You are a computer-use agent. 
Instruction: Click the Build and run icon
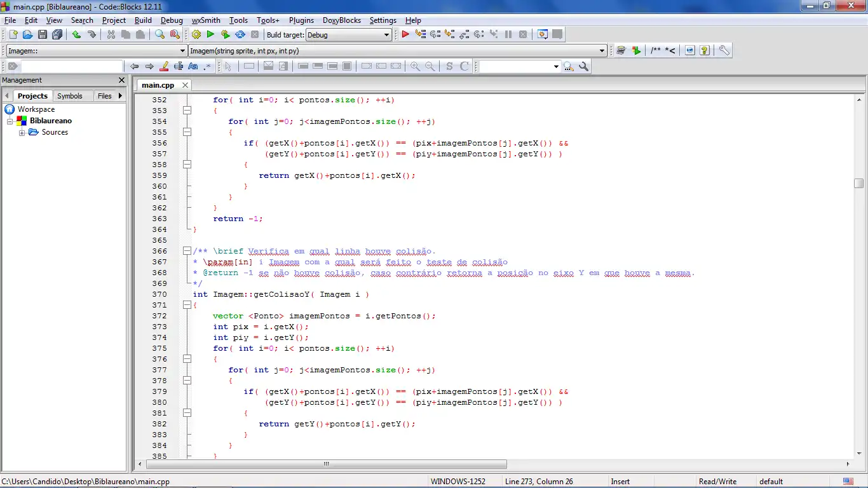pos(225,34)
